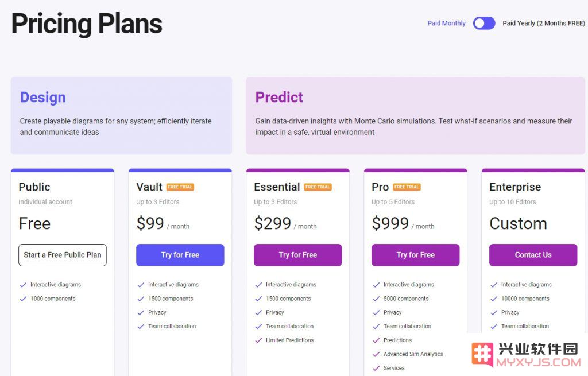
Task: Click checkmark icon next to Limited Predictions
Action: pyautogui.click(x=258, y=340)
